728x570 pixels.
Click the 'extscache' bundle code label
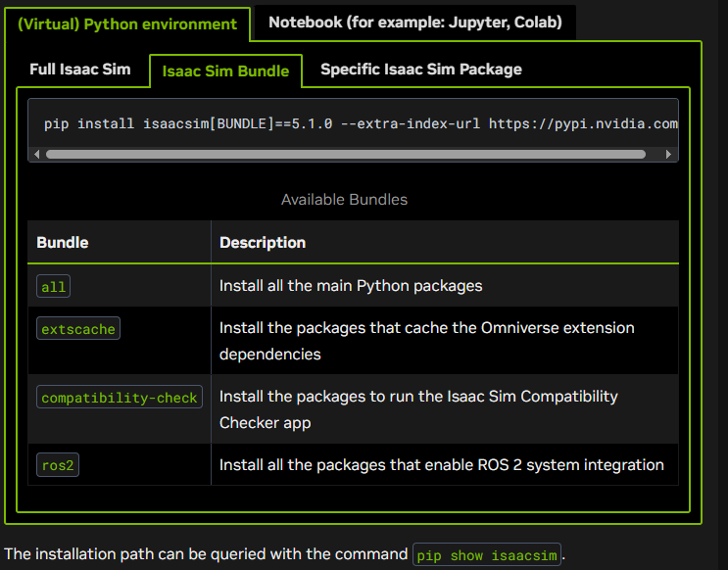(78, 329)
